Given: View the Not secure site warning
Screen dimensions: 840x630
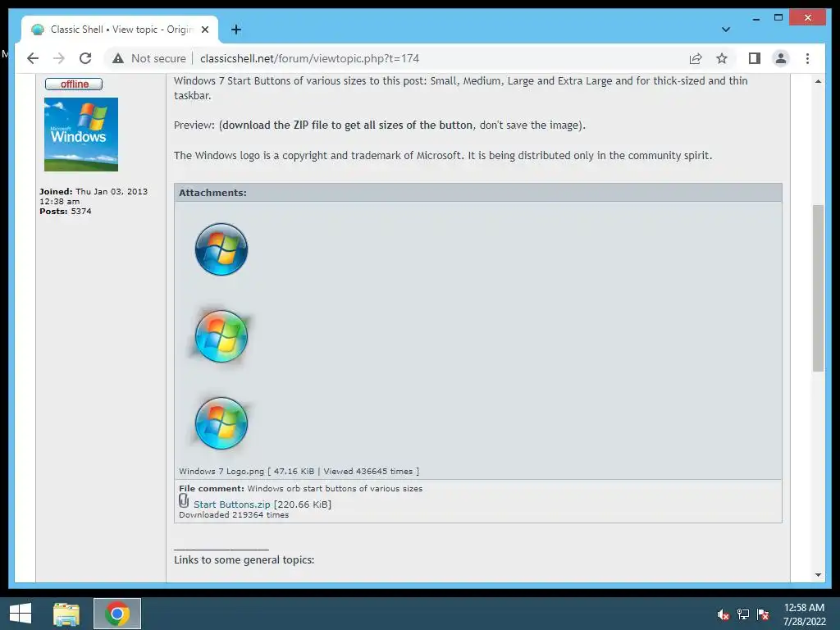Looking at the screenshot, I should click(x=149, y=58).
